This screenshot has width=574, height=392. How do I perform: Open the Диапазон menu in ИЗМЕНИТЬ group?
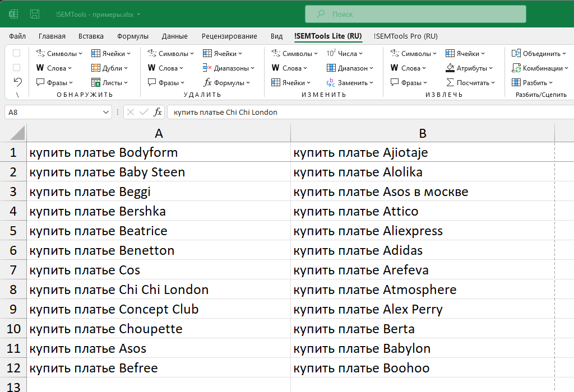[350, 68]
